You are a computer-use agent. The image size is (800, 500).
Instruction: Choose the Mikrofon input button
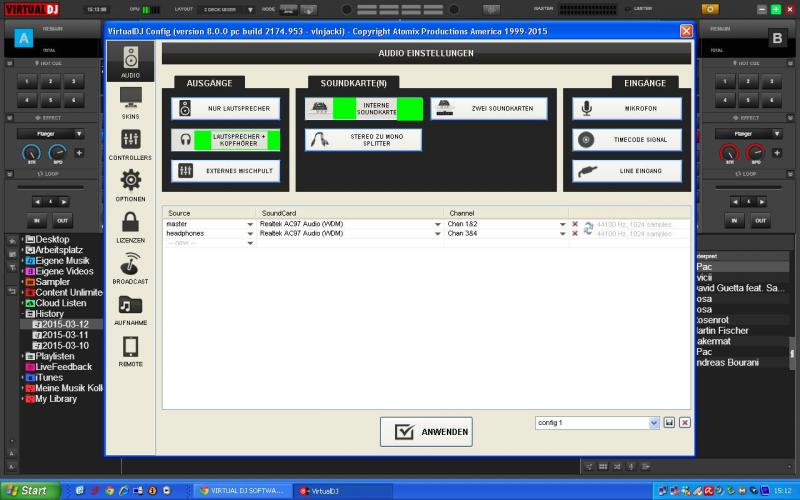627,108
